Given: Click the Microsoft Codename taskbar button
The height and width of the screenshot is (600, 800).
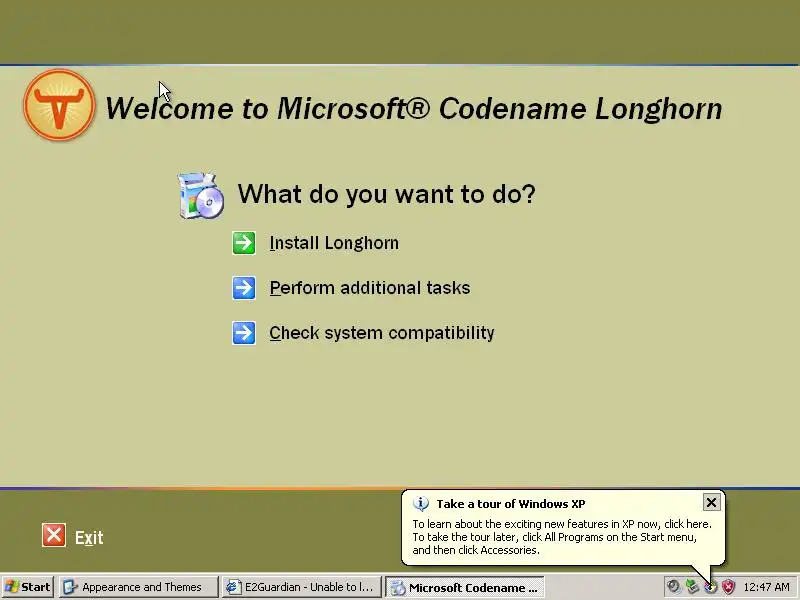Looking at the screenshot, I should (x=464, y=587).
